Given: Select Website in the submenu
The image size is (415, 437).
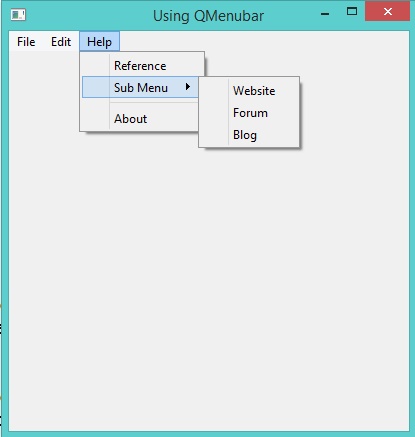Looking at the screenshot, I should [249, 91].
